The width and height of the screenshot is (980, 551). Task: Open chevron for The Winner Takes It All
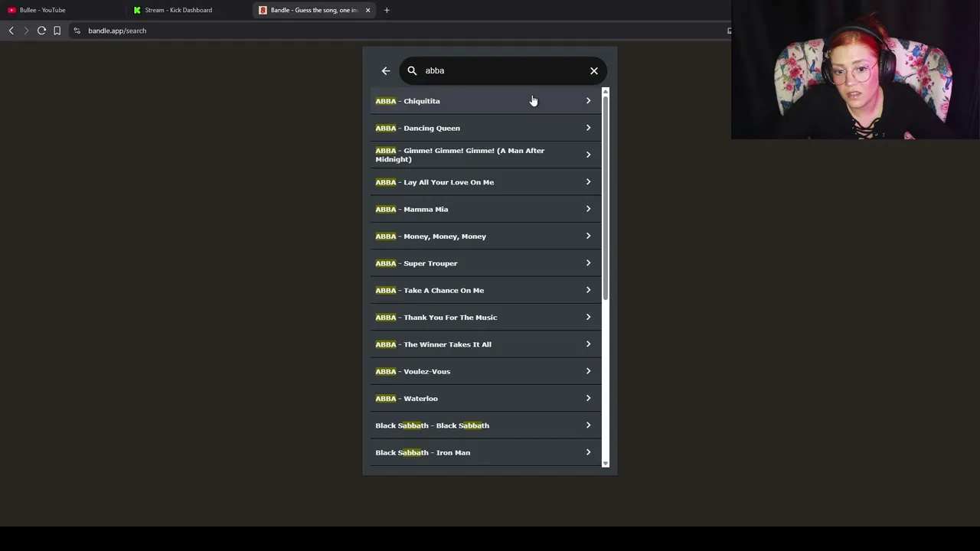(588, 344)
